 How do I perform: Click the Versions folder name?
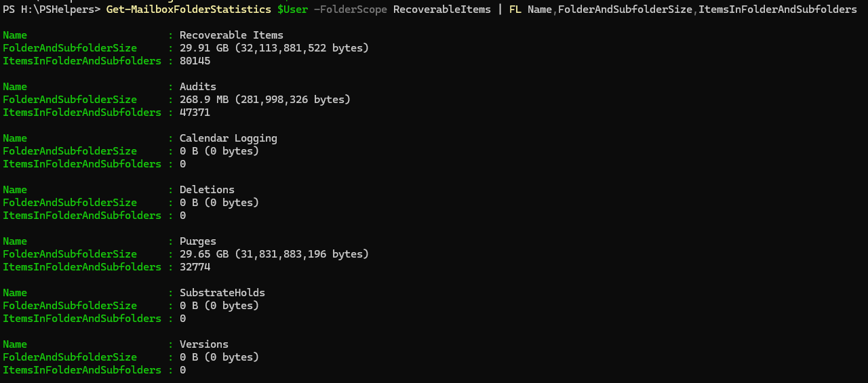pyautogui.click(x=204, y=344)
